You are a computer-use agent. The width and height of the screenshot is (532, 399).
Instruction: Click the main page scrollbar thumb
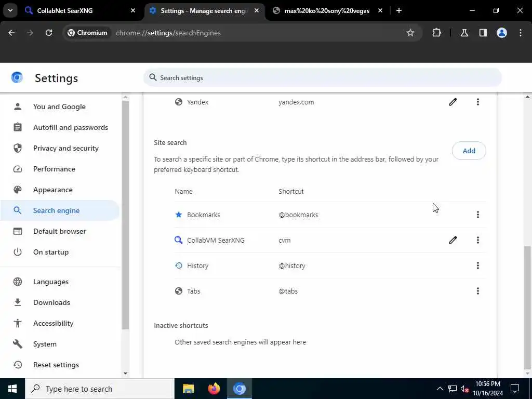click(527, 308)
